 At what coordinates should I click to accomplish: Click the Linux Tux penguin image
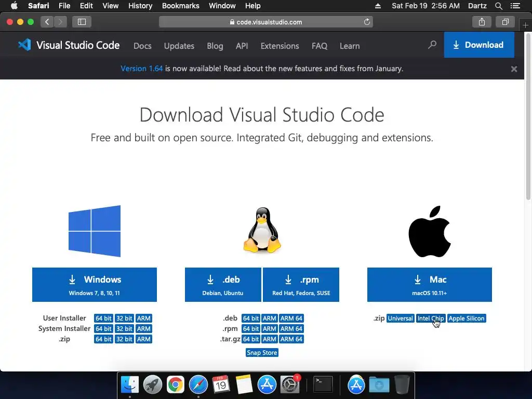click(262, 230)
